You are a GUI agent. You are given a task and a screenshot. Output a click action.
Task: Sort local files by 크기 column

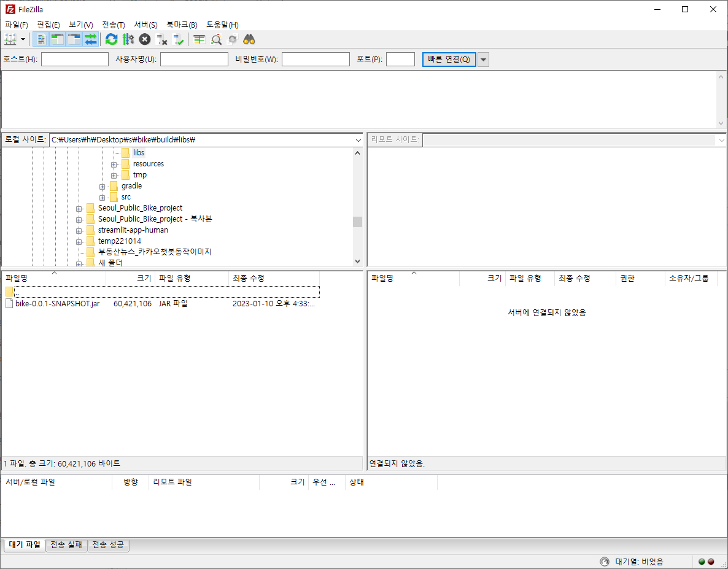coord(131,279)
